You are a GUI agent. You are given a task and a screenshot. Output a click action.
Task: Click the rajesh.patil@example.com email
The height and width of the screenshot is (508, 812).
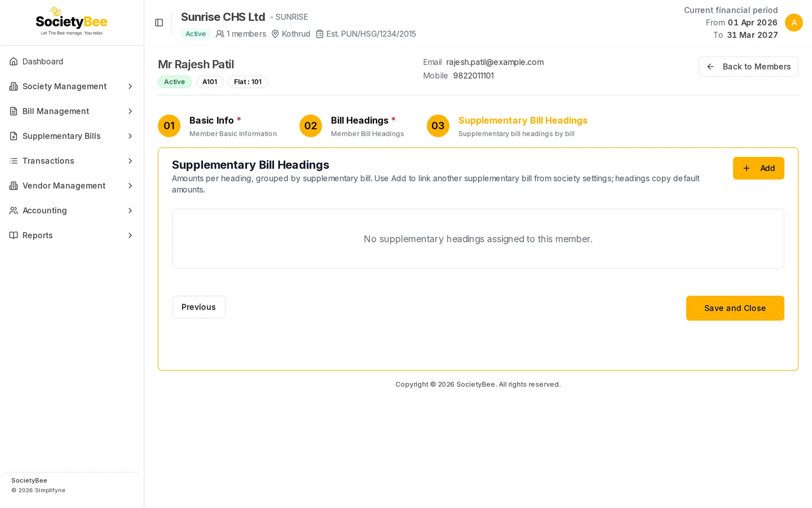pyautogui.click(x=495, y=62)
